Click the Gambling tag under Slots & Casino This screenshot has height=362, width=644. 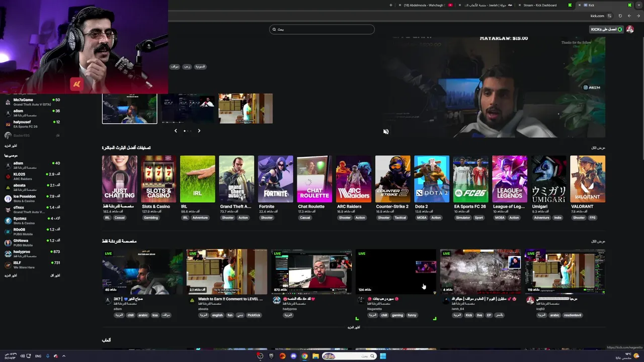click(151, 218)
